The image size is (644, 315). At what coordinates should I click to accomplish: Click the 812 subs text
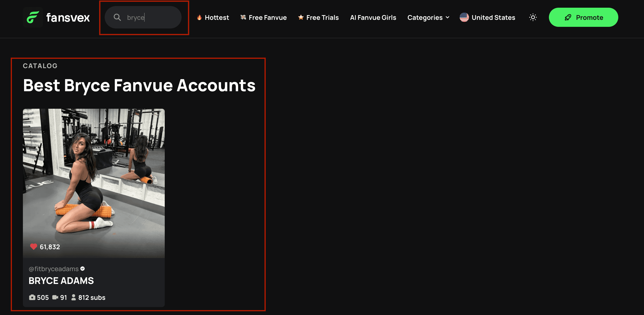click(x=92, y=297)
